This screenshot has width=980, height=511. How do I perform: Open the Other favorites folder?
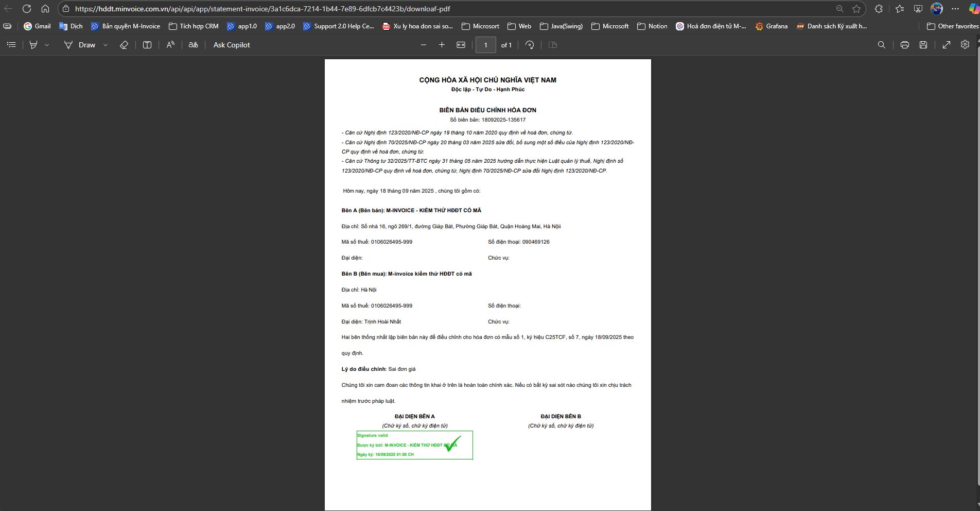[x=952, y=26]
